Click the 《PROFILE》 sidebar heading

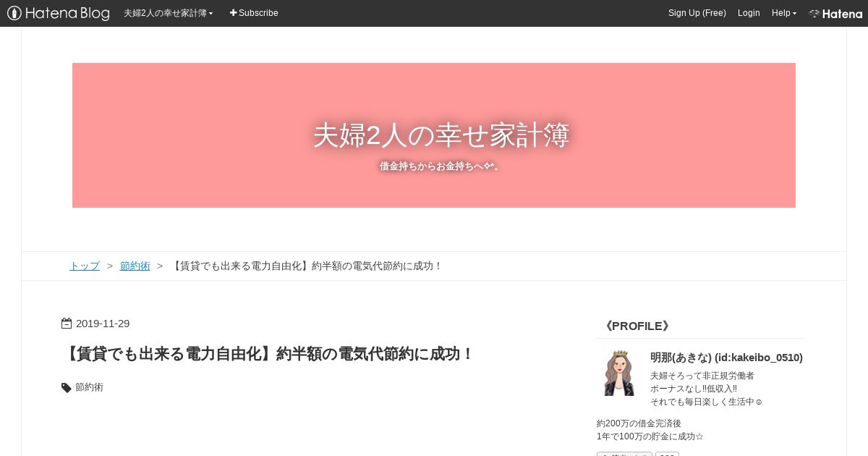coord(637,326)
